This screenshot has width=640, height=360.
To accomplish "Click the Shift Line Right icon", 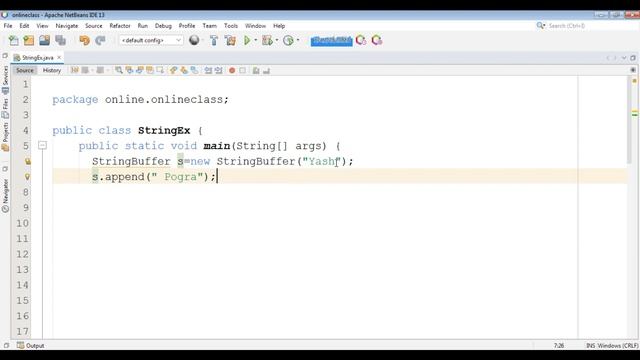I will [219, 70].
